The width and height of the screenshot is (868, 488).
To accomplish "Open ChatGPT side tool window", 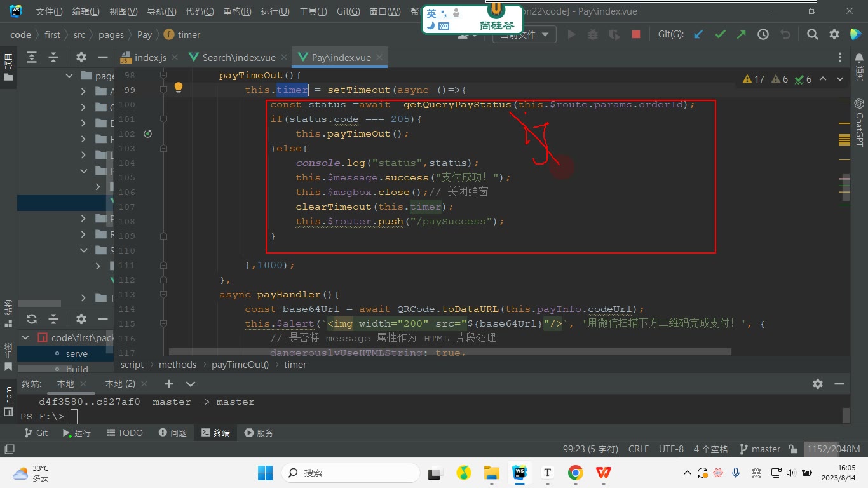I will click(860, 122).
